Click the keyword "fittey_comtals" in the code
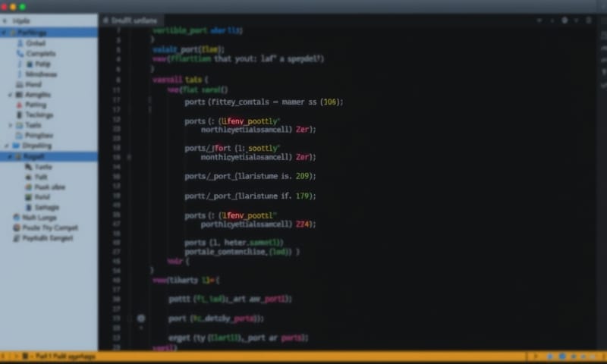The image size is (607, 364). pyautogui.click(x=240, y=102)
